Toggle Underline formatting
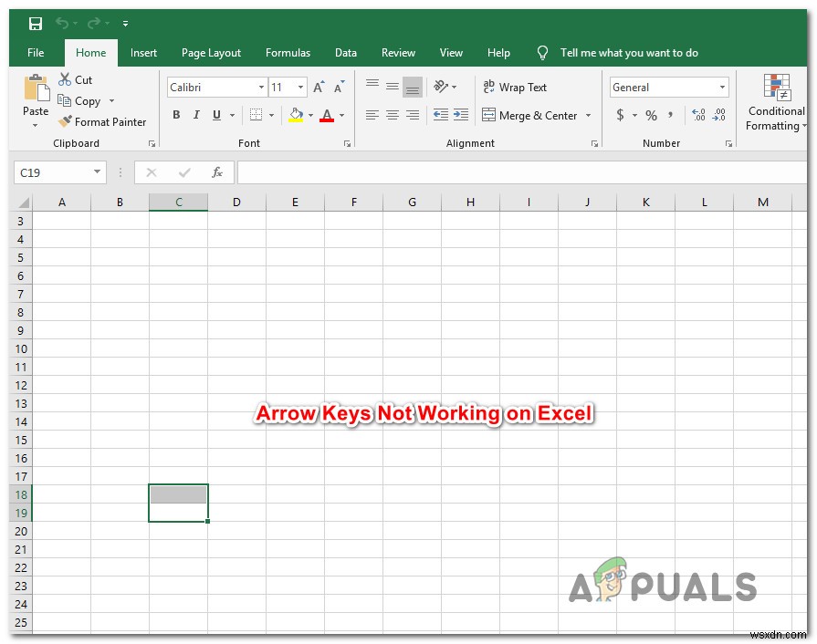Viewport: 817px width, 644px height. point(216,115)
